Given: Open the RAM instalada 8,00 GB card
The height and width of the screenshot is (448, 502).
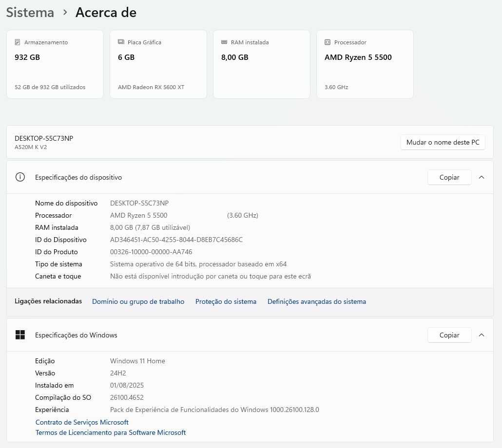Looking at the screenshot, I should tap(262, 64).
